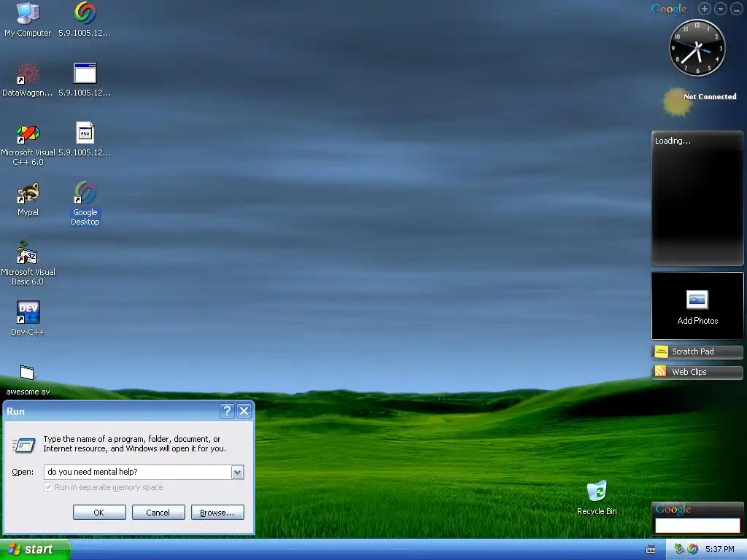
Task: Select the awesome av file icon
Action: coord(28,379)
